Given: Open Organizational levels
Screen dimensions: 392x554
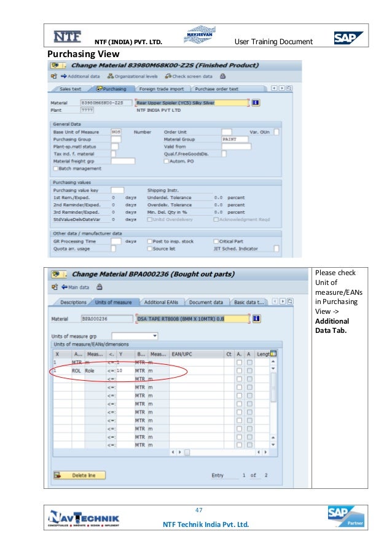Looking at the screenshot, I should pos(133,76).
